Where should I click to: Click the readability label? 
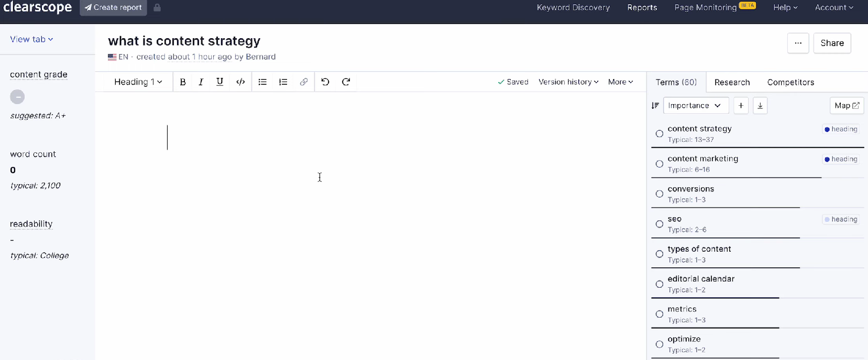(x=31, y=224)
